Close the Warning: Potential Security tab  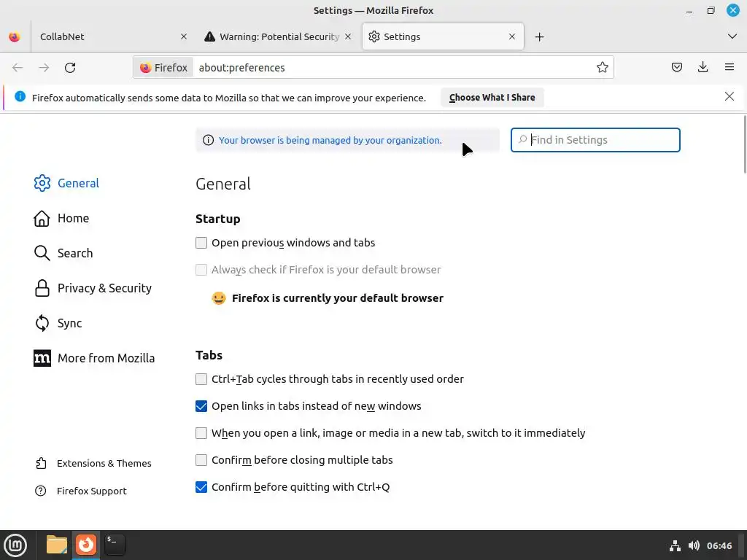tap(348, 36)
